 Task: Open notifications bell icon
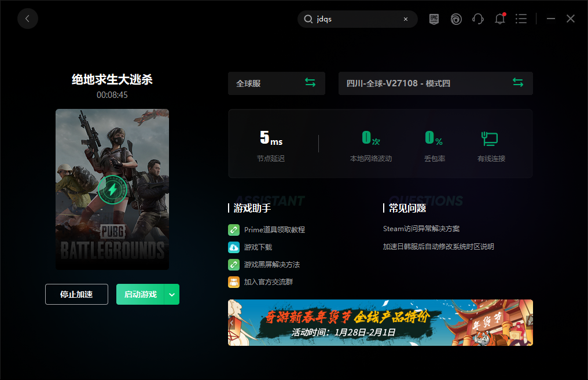point(500,19)
